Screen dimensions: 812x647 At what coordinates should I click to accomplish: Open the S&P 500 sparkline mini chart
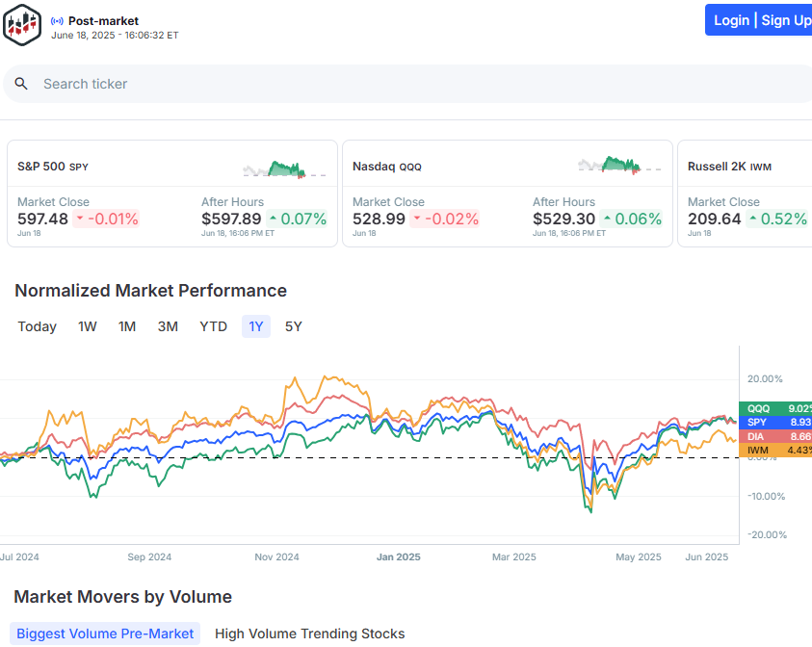284,168
